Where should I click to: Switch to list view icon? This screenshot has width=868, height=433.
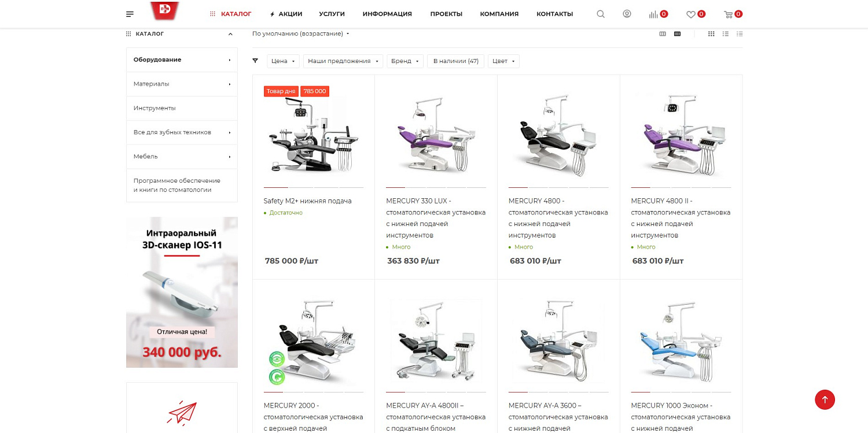coord(726,34)
